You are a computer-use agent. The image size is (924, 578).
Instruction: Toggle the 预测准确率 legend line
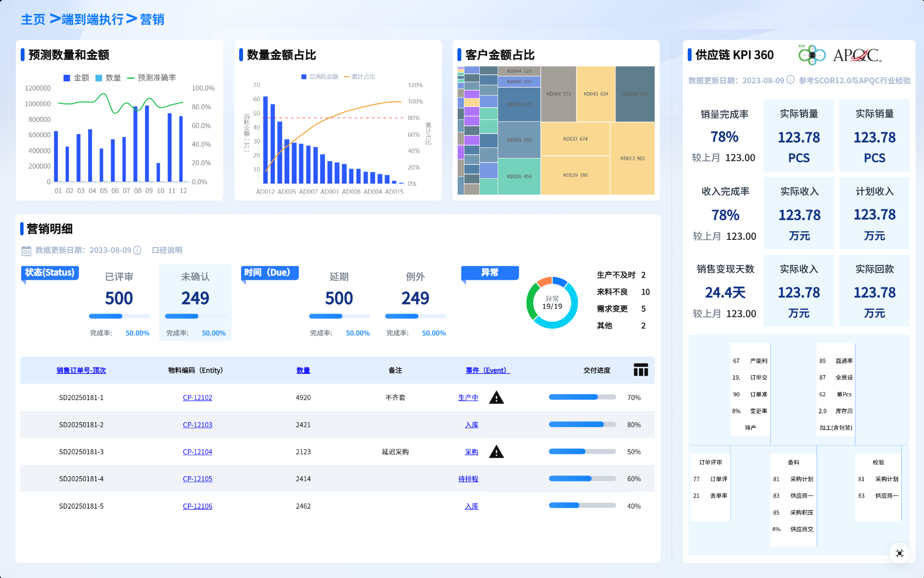click(x=152, y=78)
